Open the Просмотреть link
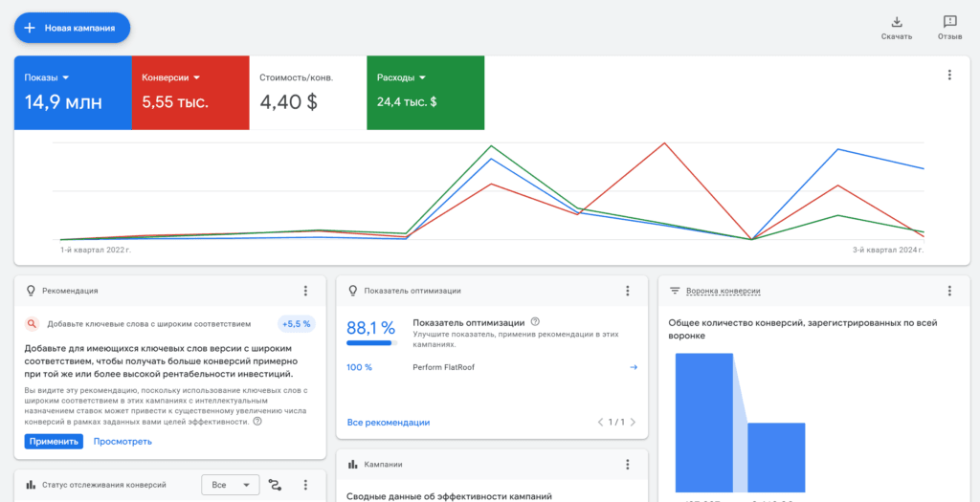The width and height of the screenshot is (980, 502). pyautogui.click(x=122, y=442)
